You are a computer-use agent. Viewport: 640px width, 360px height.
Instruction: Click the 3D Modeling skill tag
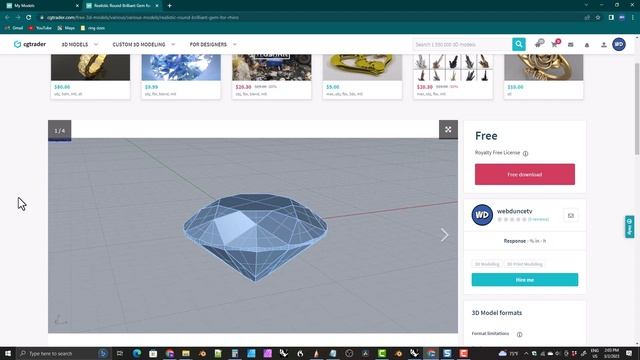(487, 264)
